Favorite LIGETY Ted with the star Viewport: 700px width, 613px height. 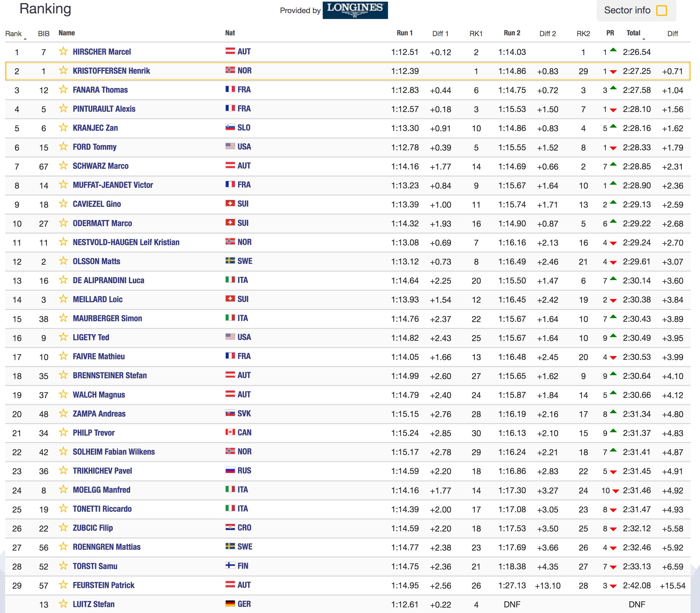click(63, 338)
